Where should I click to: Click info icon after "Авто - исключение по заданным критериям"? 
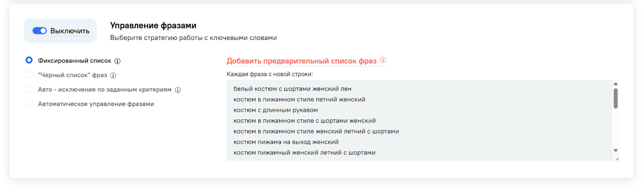[x=178, y=90]
